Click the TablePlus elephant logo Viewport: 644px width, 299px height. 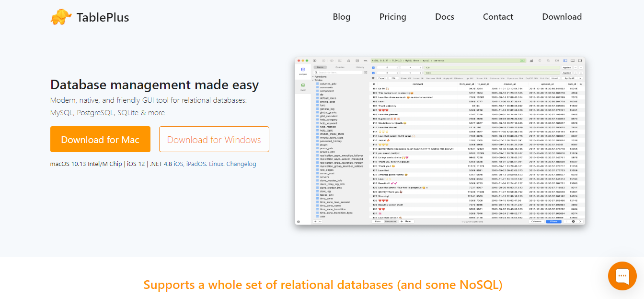pos(61,16)
